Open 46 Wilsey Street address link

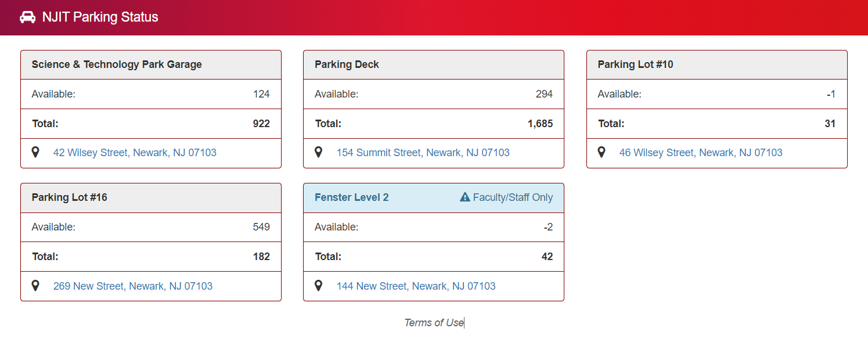coord(701,153)
